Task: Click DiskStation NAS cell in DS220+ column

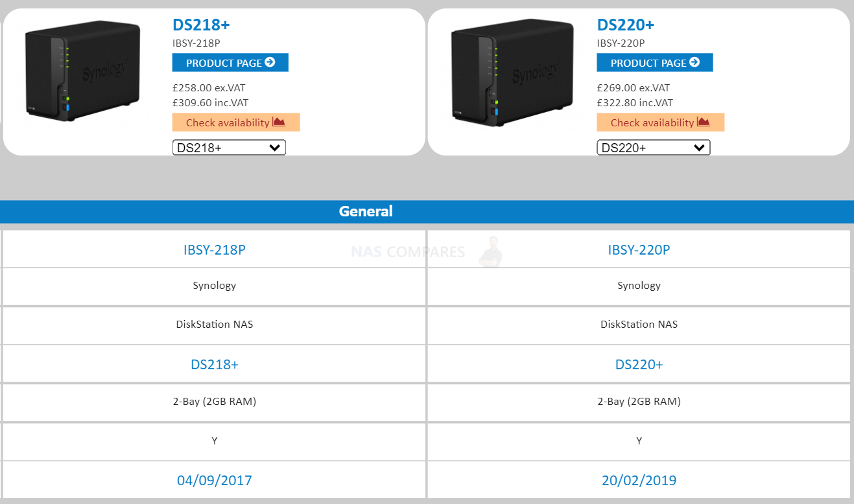Action: pyautogui.click(x=639, y=324)
